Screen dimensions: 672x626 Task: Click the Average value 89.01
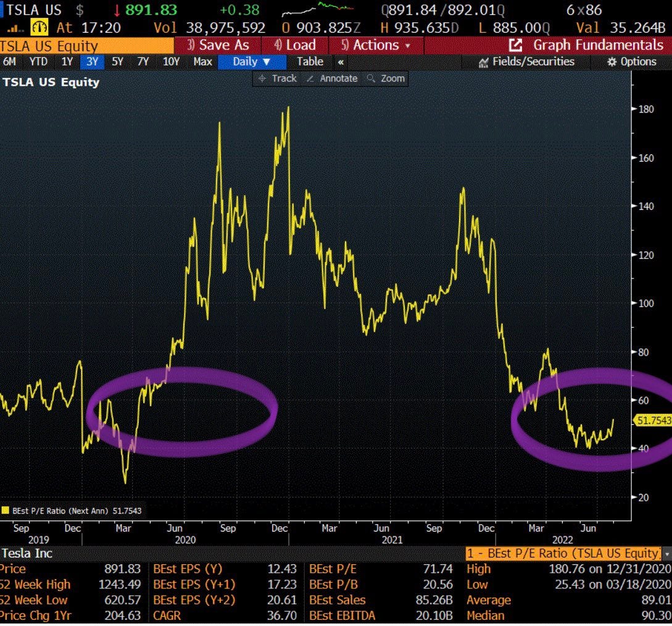tap(656, 600)
